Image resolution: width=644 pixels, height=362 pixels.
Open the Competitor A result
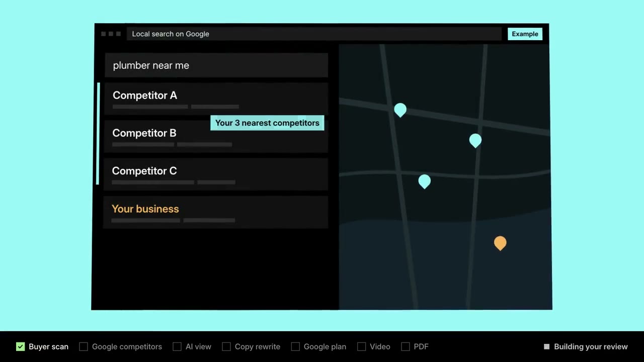(216, 99)
